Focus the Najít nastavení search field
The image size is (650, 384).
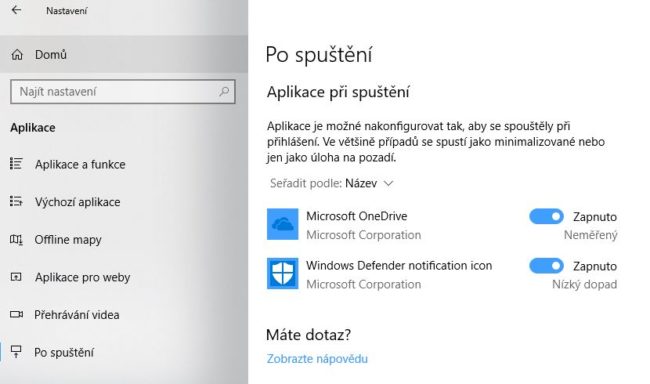point(123,92)
